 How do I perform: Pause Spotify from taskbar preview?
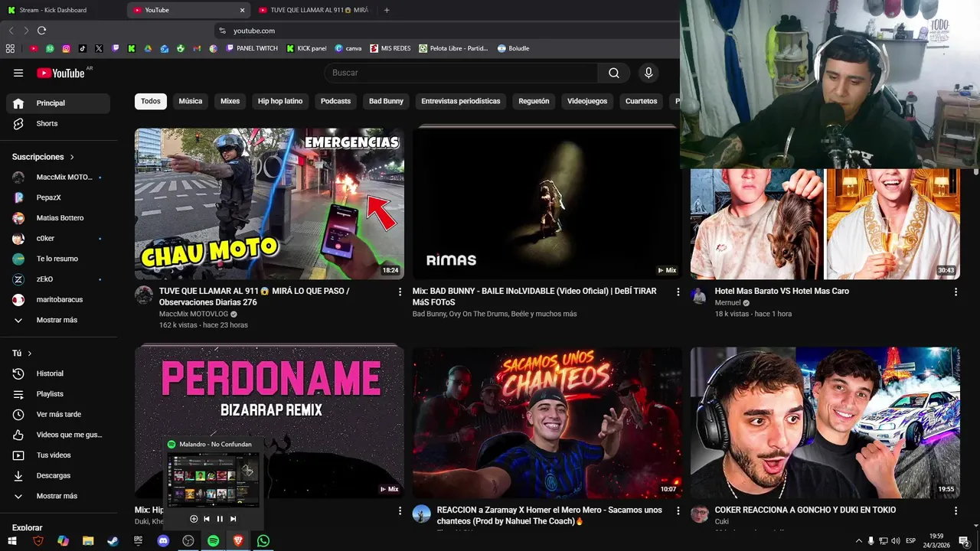tap(220, 519)
